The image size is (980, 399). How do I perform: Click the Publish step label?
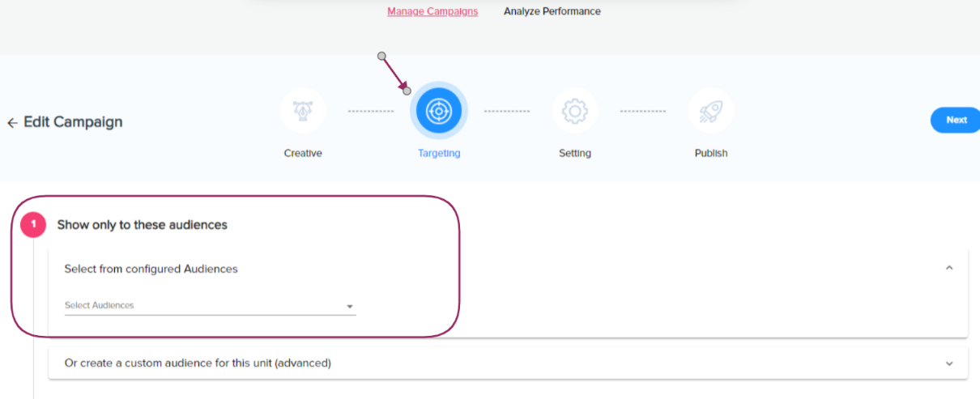point(711,153)
